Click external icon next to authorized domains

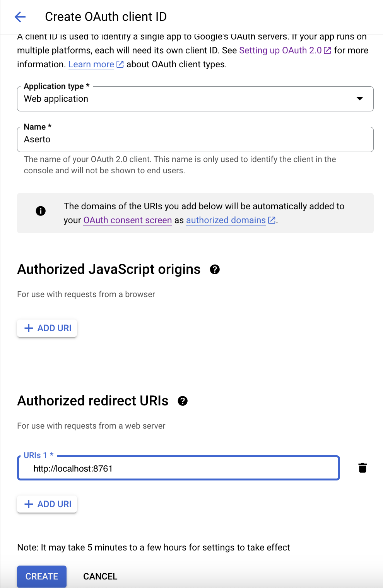click(x=272, y=220)
